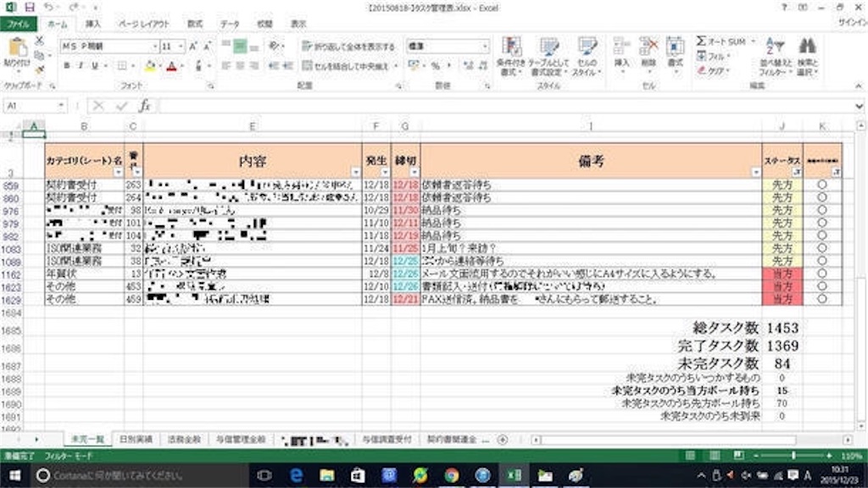Click the Increase Indent icon
The height and width of the screenshot is (488, 868).
click(x=288, y=66)
